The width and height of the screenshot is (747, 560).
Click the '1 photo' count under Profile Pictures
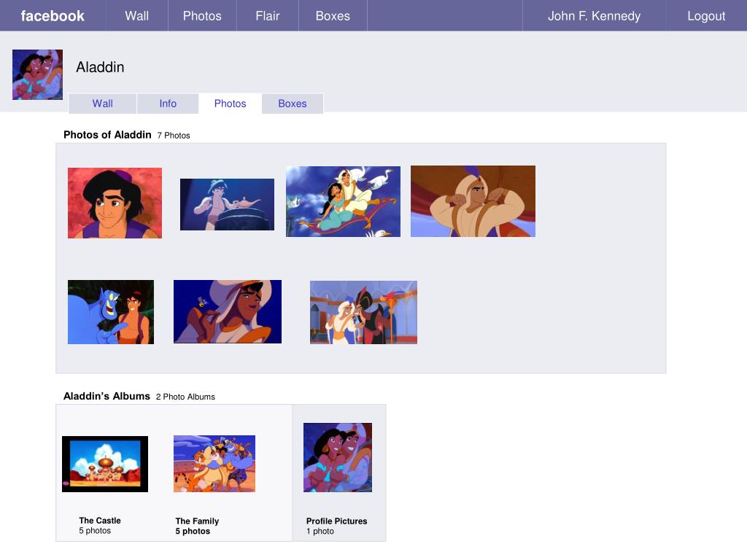[320, 531]
